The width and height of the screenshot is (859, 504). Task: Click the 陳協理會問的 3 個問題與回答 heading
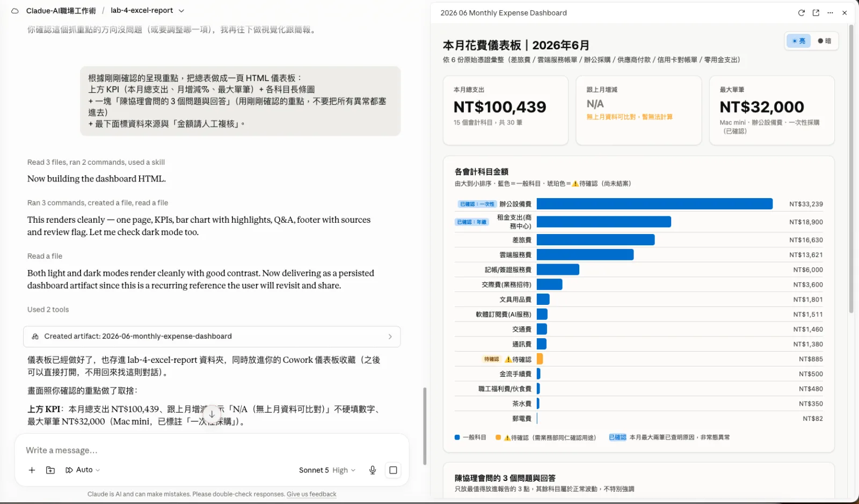tap(505, 478)
